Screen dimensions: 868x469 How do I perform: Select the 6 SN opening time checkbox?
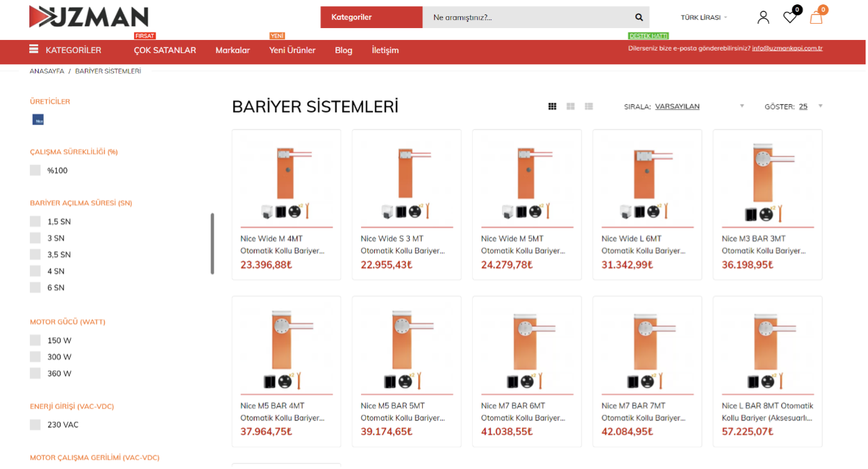coord(35,288)
